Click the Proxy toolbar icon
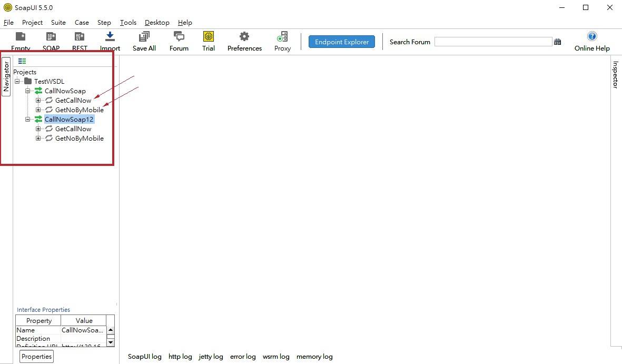This screenshot has height=364, width=622. tap(282, 36)
